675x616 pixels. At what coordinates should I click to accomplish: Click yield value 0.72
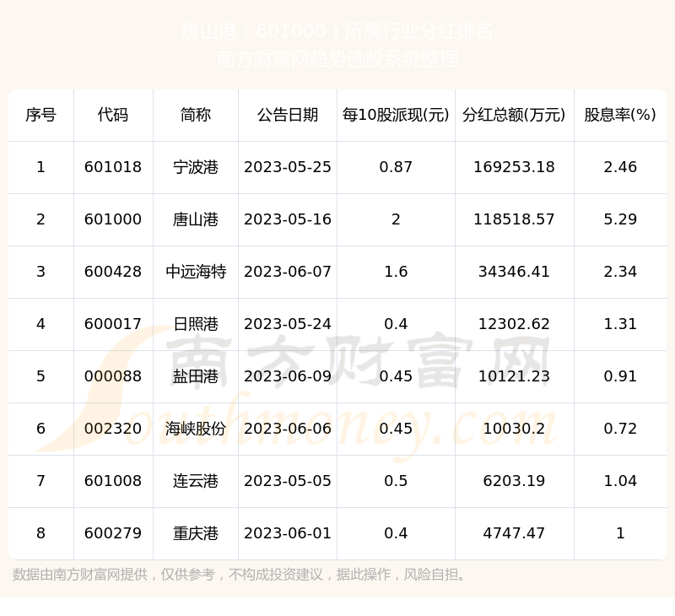point(620,429)
